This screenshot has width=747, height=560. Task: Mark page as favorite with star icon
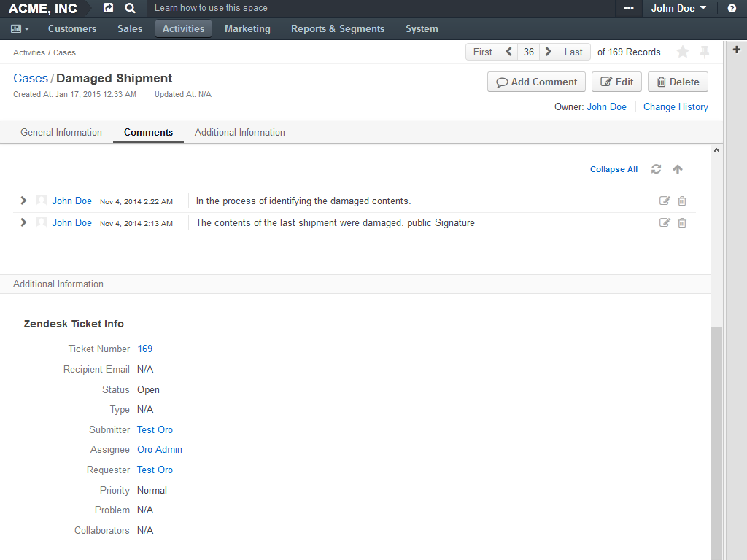(x=683, y=52)
